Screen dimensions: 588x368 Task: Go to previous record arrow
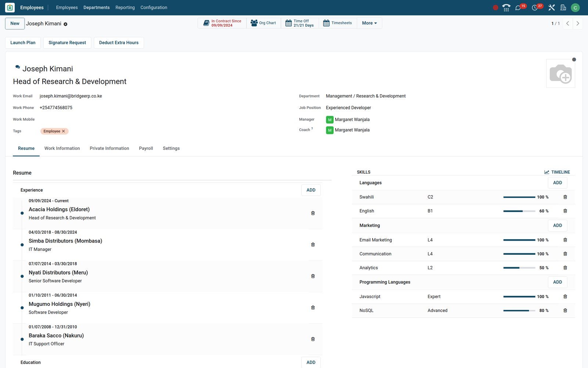coord(567,24)
